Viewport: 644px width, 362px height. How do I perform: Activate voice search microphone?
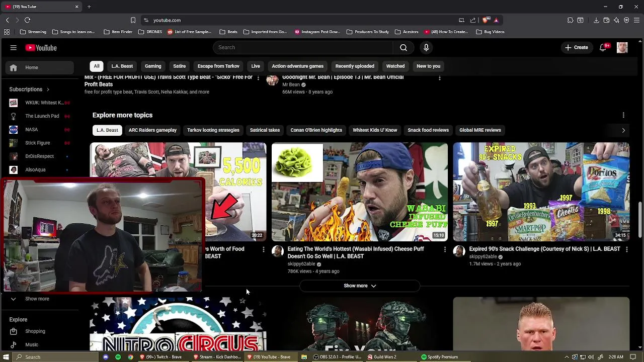click(426, 47)
